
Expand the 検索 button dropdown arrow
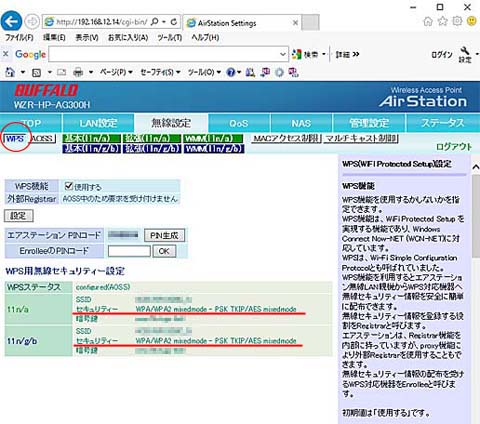click(x=323, y=54)
